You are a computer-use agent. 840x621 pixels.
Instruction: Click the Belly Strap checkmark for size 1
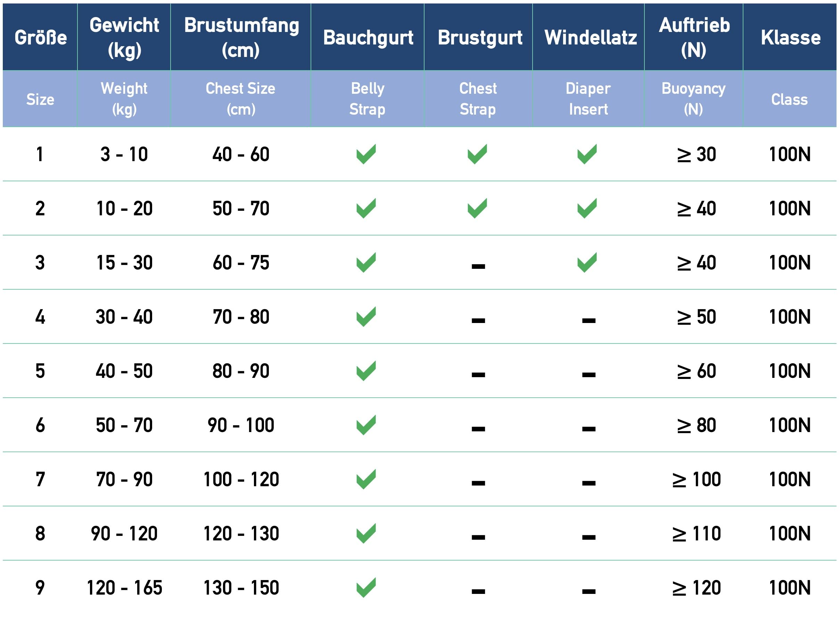(366, 154)
